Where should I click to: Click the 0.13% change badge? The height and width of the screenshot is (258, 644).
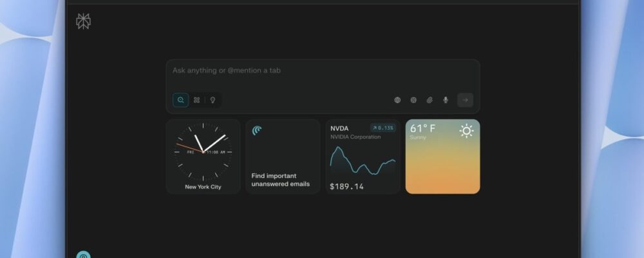point(383,128)
